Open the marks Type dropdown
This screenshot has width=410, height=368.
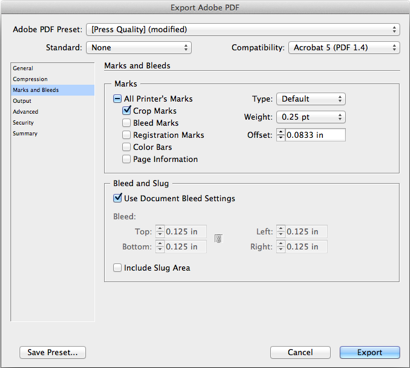coord(311,99)
